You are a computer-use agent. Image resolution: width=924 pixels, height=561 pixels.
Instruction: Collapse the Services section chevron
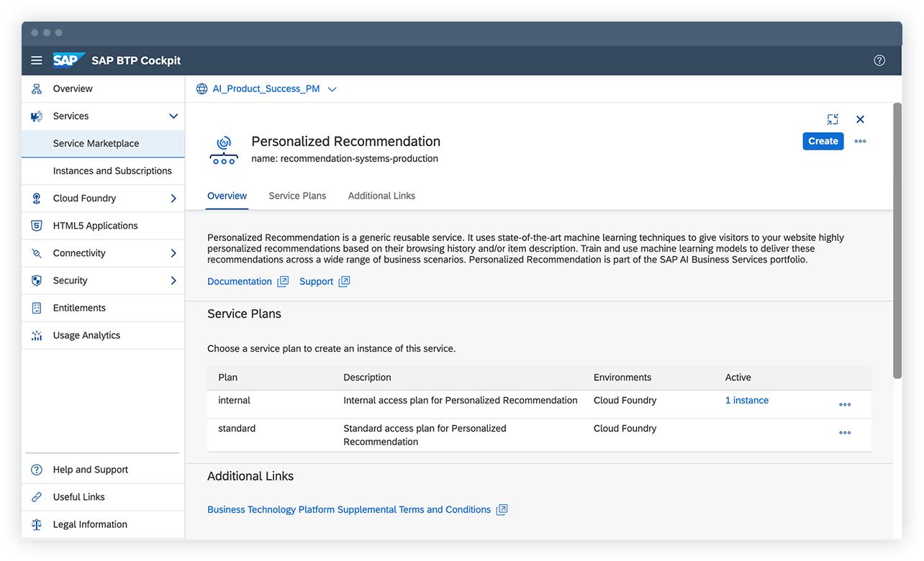point(173,117)
